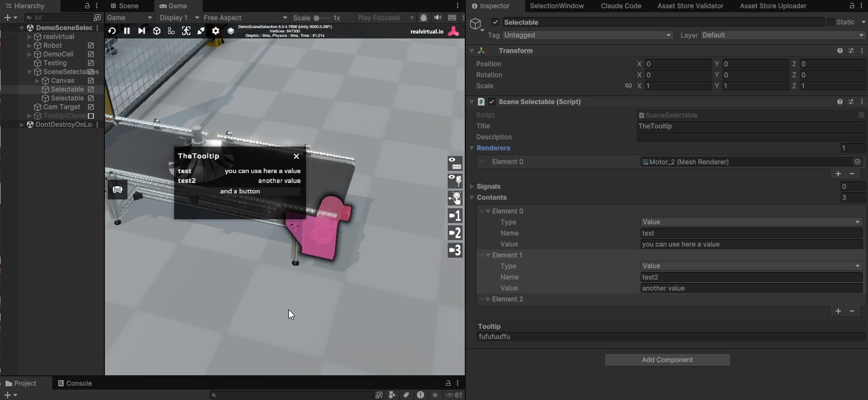
Task: Disable the Scene Selectable script checkbox
Action: pos(492,102)
